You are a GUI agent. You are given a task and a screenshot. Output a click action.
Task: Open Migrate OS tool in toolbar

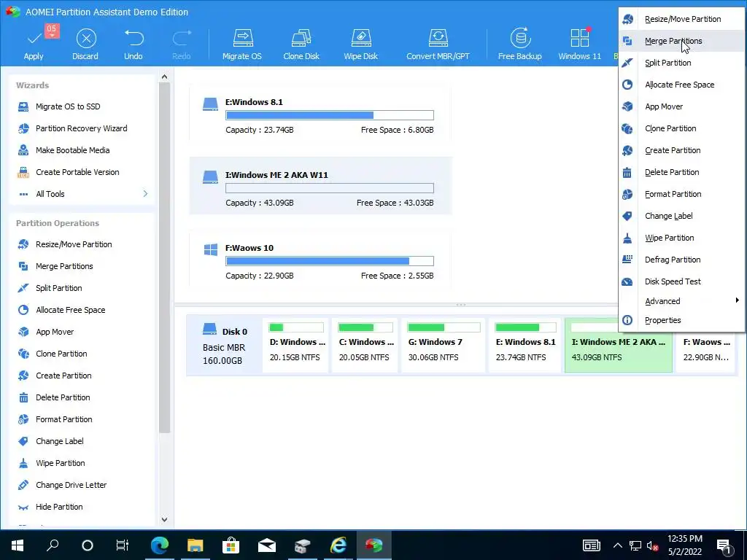coord(242,44)
